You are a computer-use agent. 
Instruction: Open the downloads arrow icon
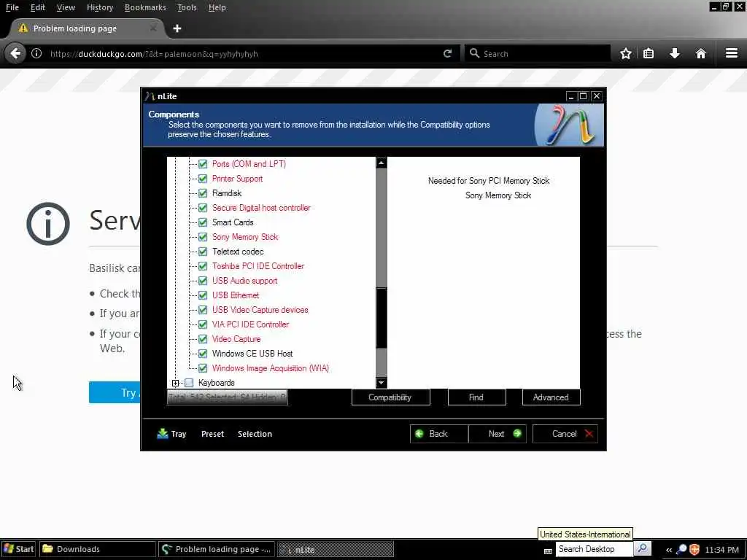tap(675, 53)
